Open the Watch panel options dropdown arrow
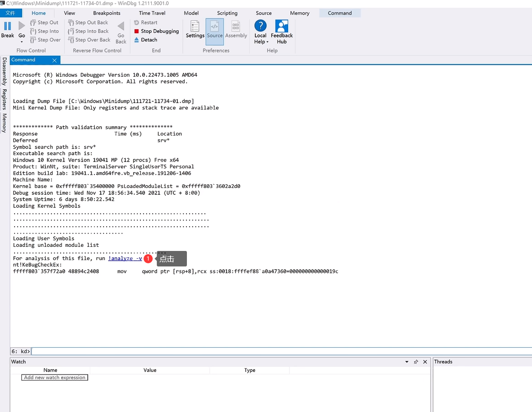Viewport: 532px width, 412px height. tap(407, 362)
